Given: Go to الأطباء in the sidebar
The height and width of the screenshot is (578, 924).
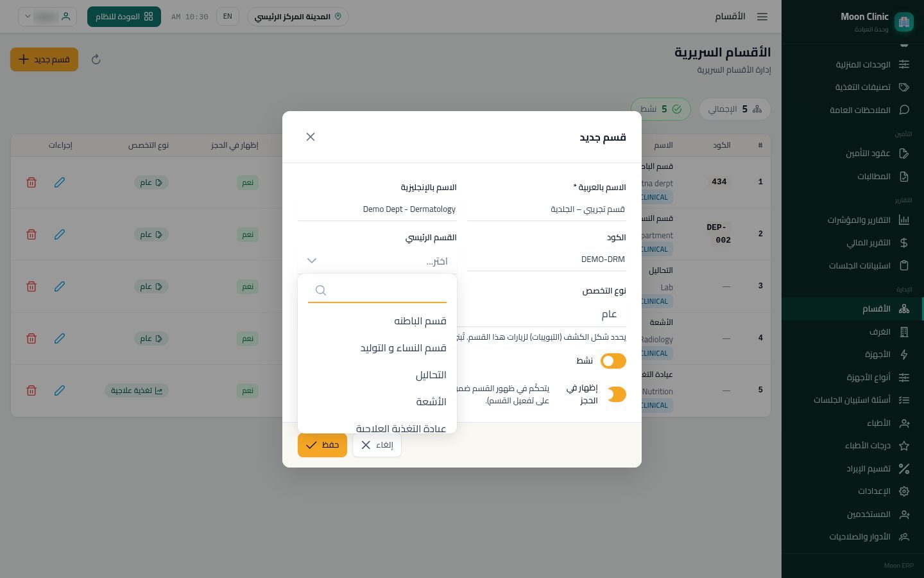Looking at the screenshot, I should (x=853, y=423).
